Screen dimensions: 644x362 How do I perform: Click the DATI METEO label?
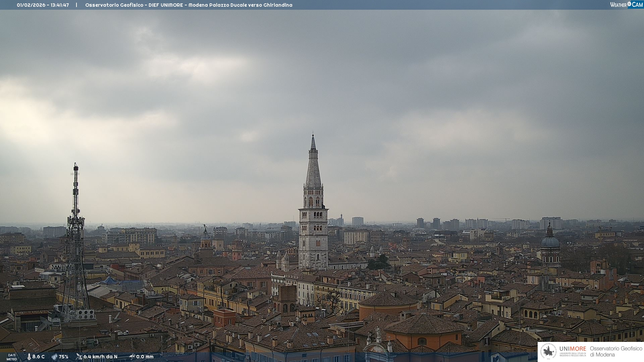(x=12, y=357)
